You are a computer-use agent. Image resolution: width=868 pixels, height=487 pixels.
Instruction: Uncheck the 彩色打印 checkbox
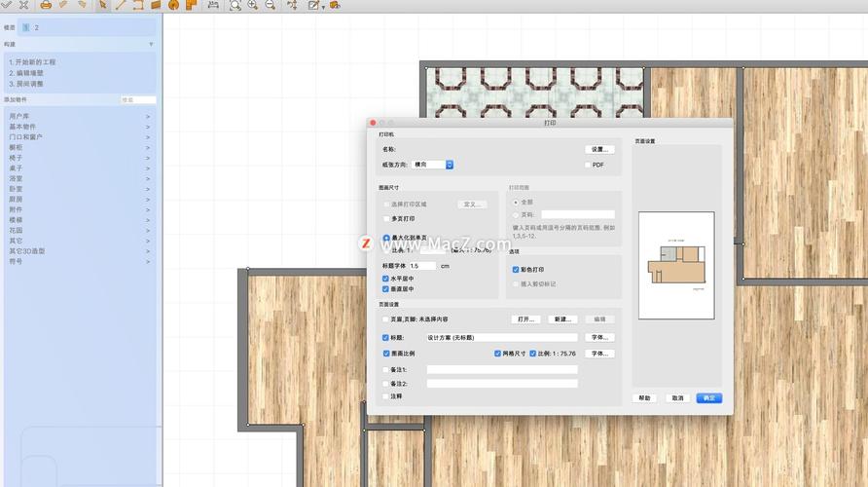pos(516,270)
